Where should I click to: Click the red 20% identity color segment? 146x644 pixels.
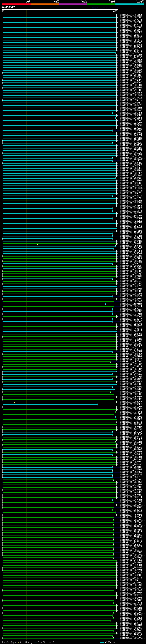(x=16, y=4)
